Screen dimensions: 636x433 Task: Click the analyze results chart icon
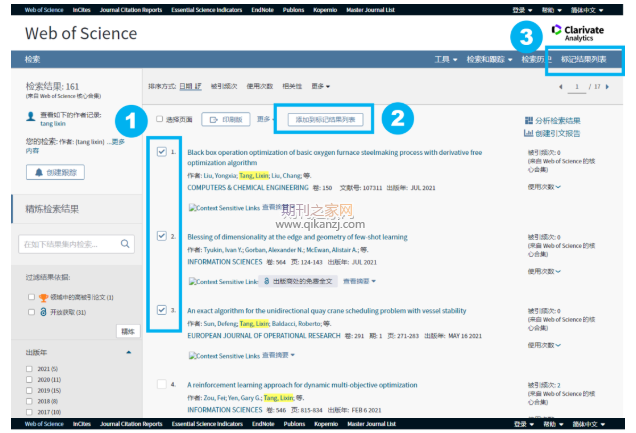pyautogui.click(x=529, y=120)
